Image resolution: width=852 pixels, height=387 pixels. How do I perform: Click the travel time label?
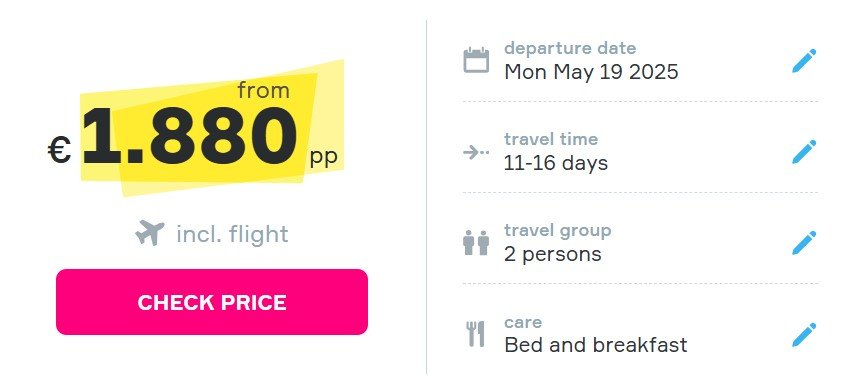pos(551,139)
